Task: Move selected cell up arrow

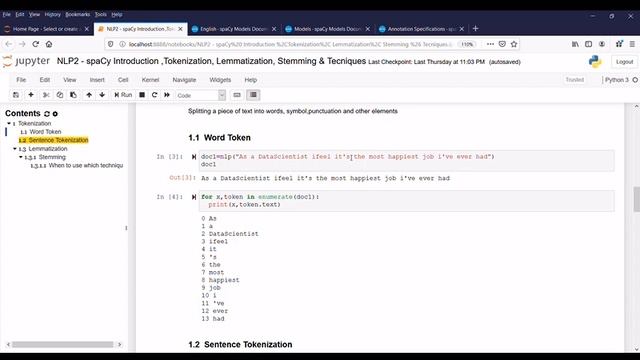Action: point(89,95)
